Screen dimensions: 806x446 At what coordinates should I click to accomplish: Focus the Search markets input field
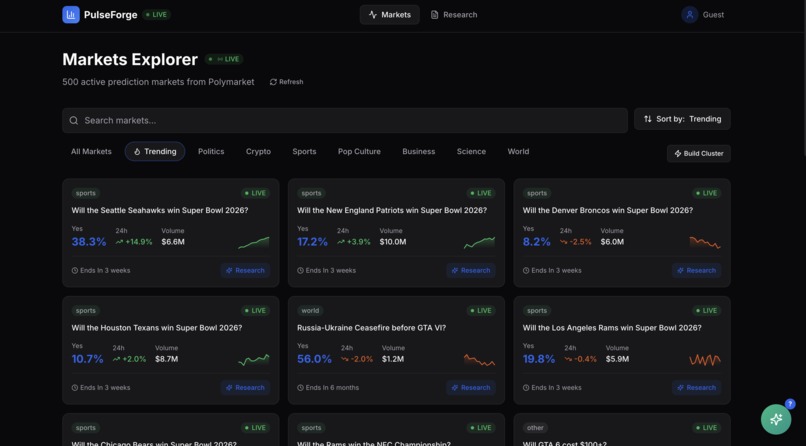tap(345, 120)
